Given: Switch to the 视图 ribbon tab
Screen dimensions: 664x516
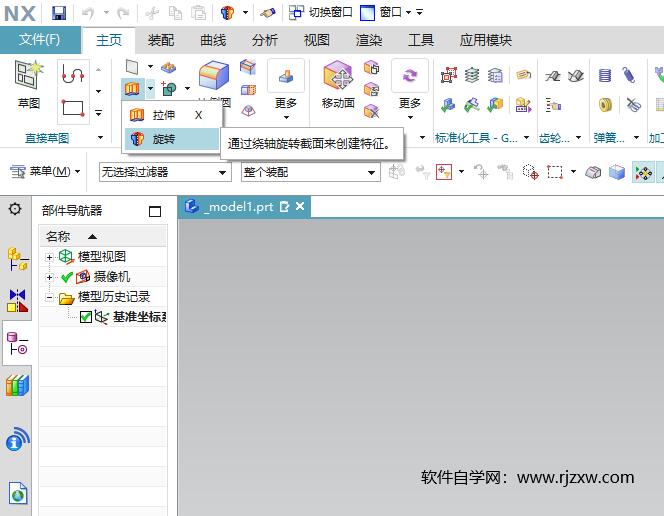Looking at the screenshot, I should (x=317, y=40).
